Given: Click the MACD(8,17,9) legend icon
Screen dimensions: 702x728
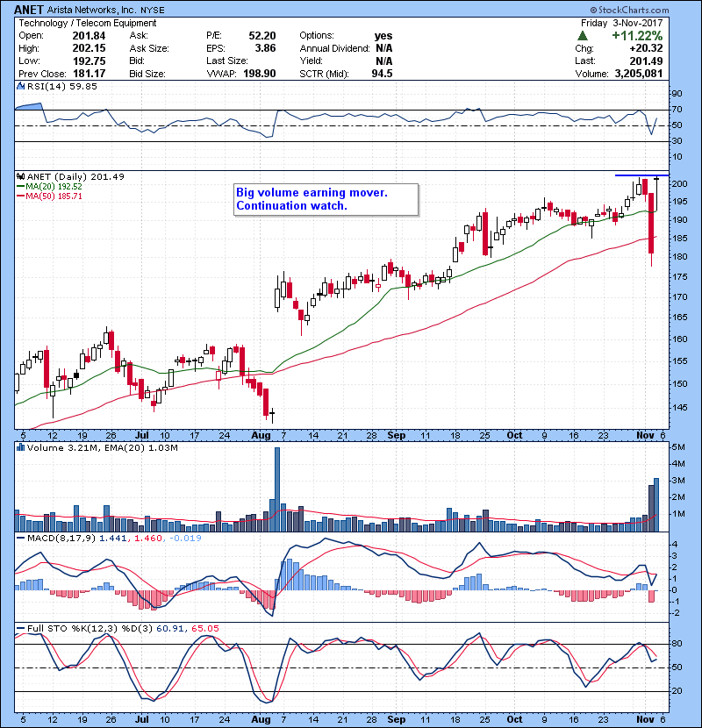Looking at the screenshot, I should point(20,537).
